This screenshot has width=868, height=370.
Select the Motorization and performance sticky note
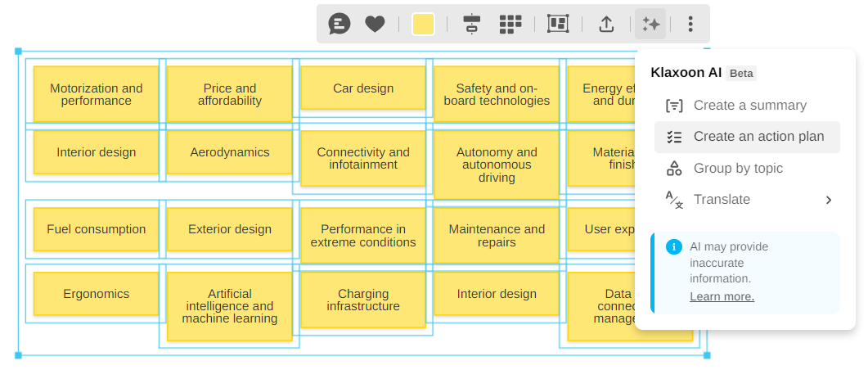coord(96,94)
